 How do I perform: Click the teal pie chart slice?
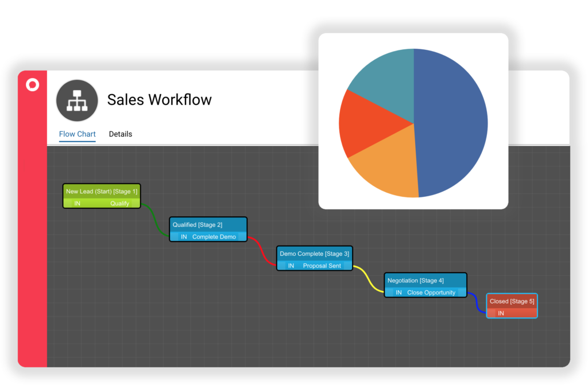(x=390, y=83)
